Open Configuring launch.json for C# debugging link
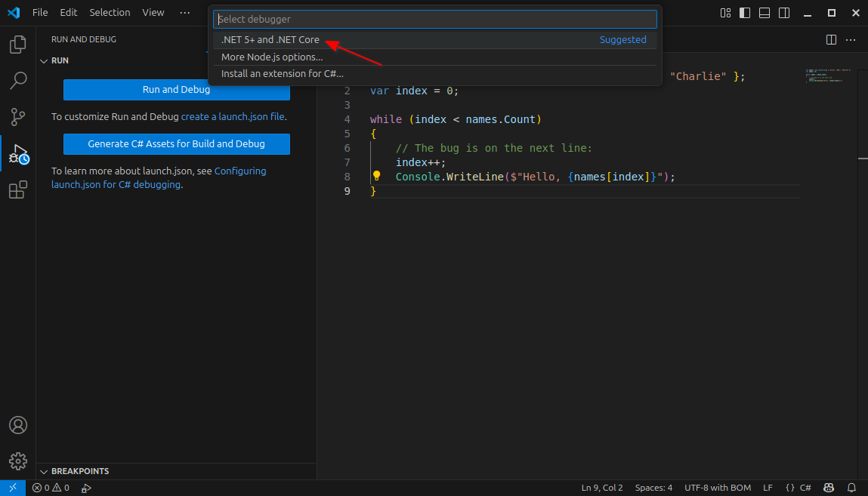The height and width of the screenshot is (496, 868). (159, 177)
